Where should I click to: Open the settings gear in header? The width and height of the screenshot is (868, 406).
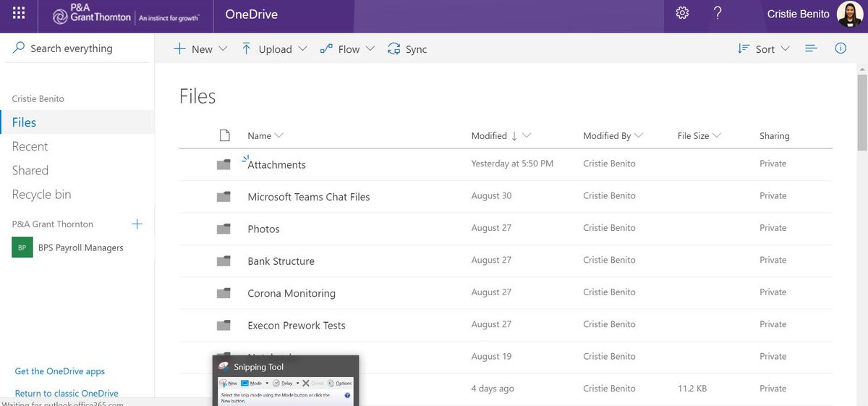click(x=682, y=13)
